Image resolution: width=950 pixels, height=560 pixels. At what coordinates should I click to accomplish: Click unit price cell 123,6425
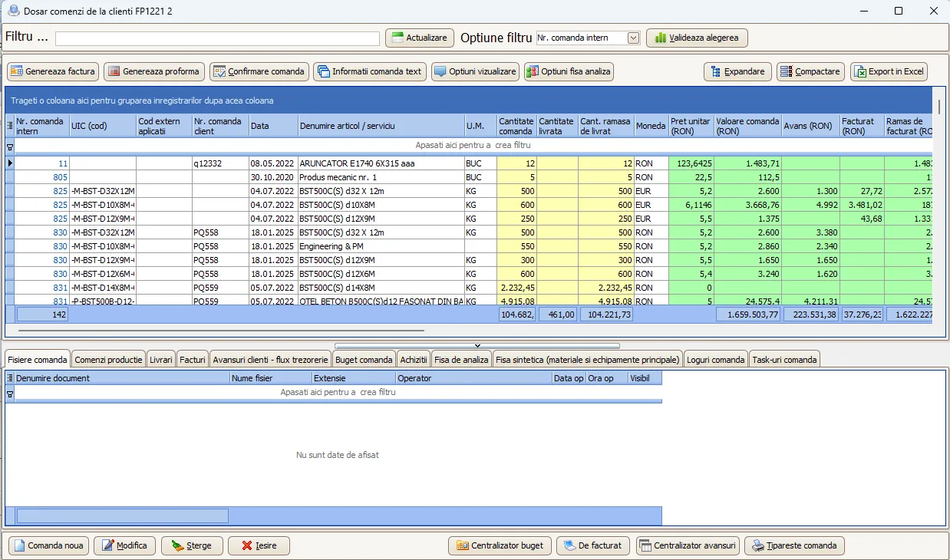(691, 163)
